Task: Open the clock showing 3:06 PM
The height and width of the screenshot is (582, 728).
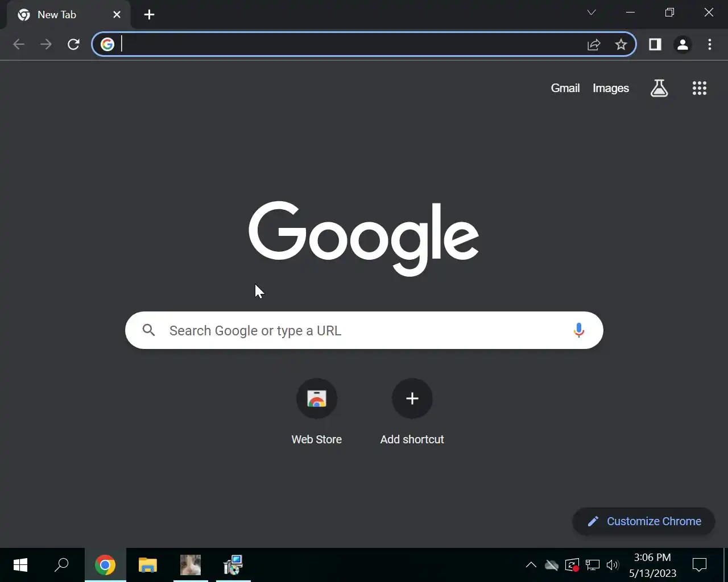Action: 653,565
